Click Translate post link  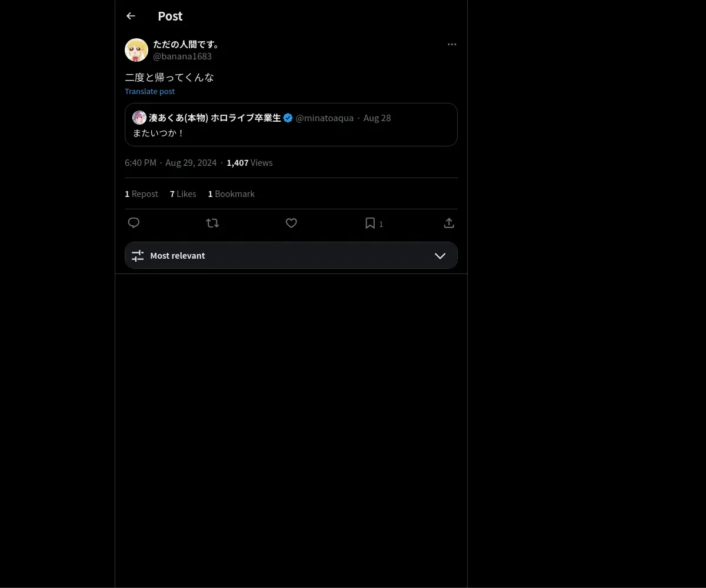click(149, 91)
